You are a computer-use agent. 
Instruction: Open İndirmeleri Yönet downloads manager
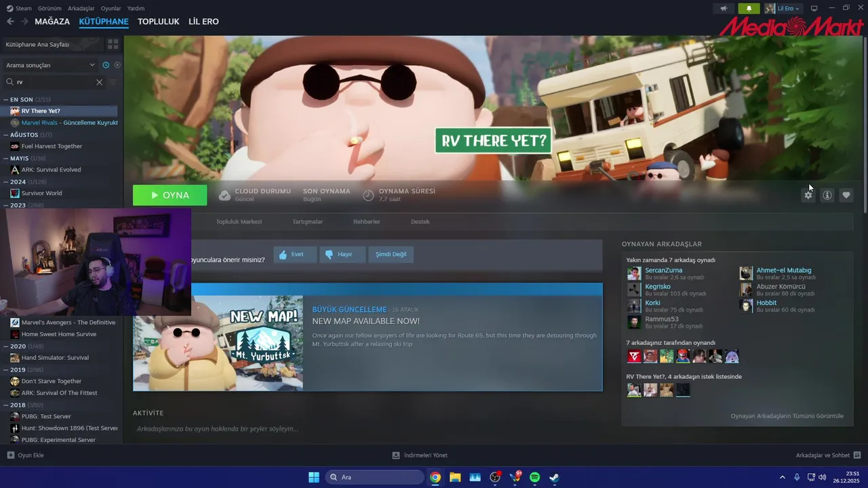coord(420,455)
